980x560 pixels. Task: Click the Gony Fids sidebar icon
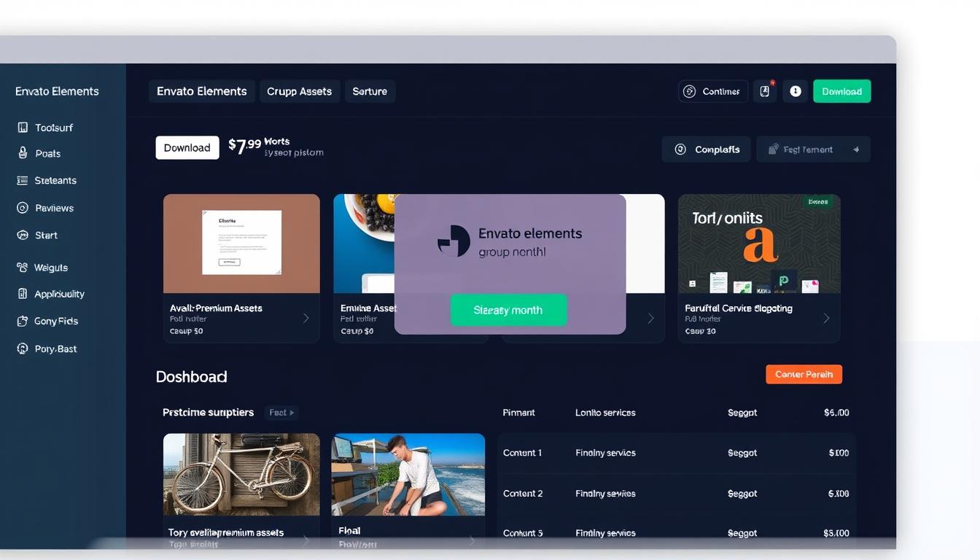[23, 321]
